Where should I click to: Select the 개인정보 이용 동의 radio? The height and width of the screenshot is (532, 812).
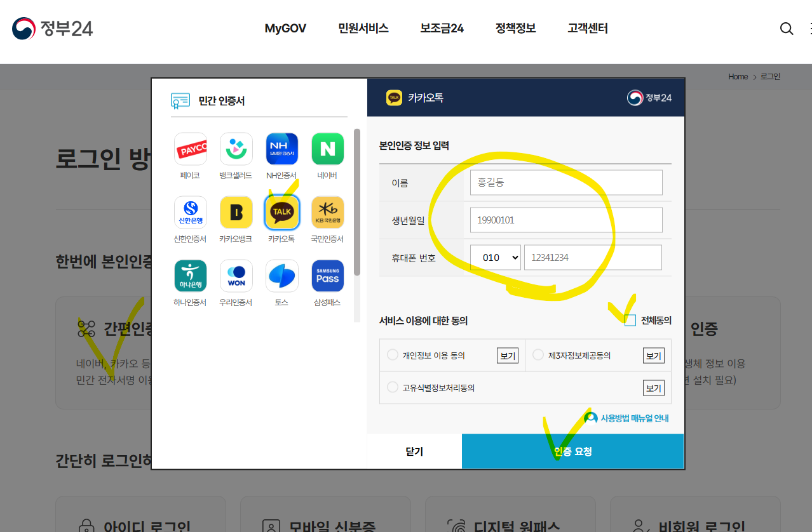click(x=392, y=355)
